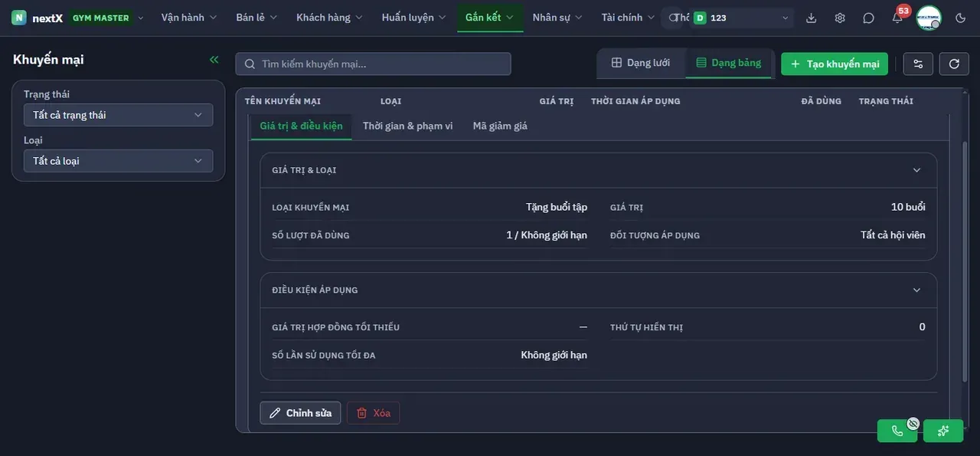Click the Tìm kiếm khuyến mại search field

[373, 64]
